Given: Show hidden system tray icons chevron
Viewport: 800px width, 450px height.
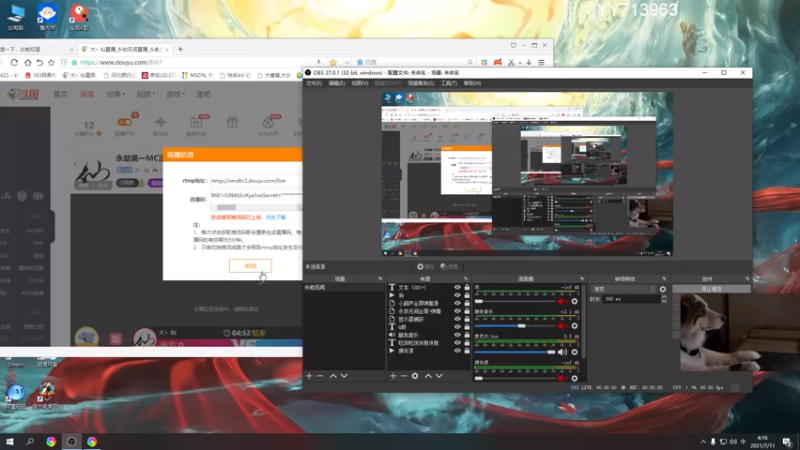Looking at the screenshot, I should coord(703,442).
